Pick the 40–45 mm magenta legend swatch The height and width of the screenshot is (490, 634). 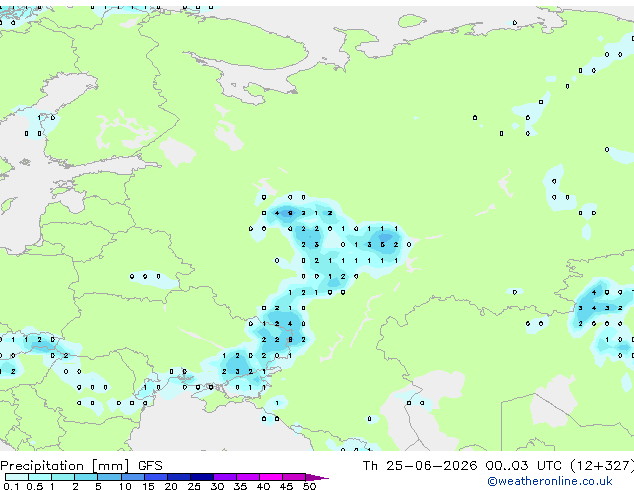coord(271,477)
